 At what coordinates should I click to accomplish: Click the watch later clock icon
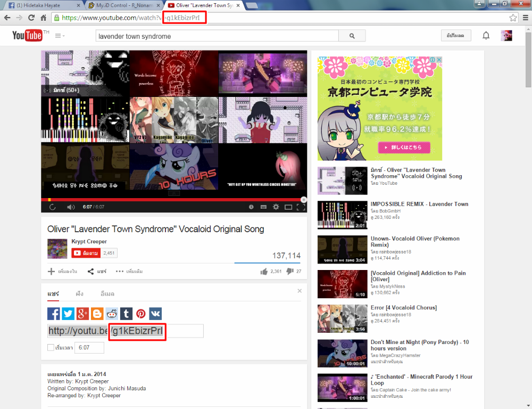[251, 207]
